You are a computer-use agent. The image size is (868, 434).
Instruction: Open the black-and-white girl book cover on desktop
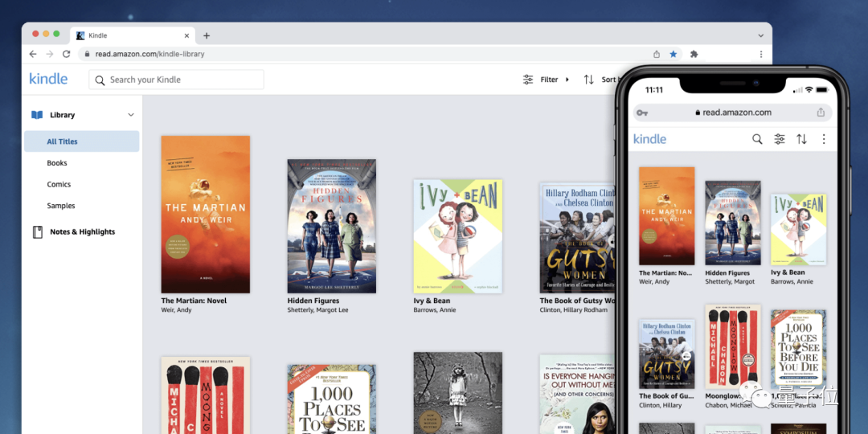coord(458,393)
